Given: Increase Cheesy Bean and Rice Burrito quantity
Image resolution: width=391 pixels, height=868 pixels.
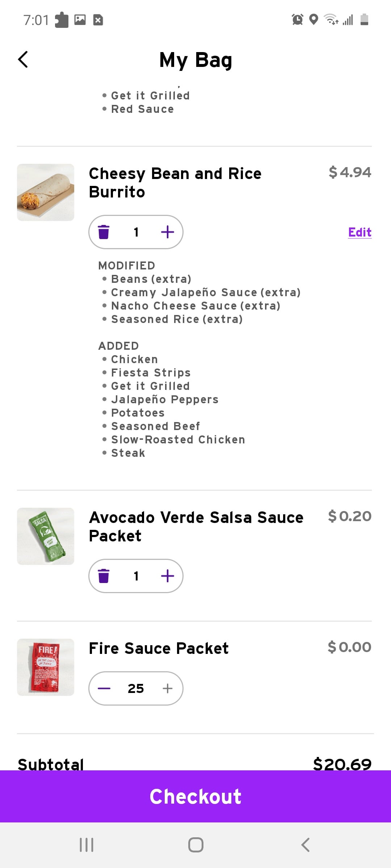Looking at the screenshot, I should pyautogui.click(x=167, y=232).
